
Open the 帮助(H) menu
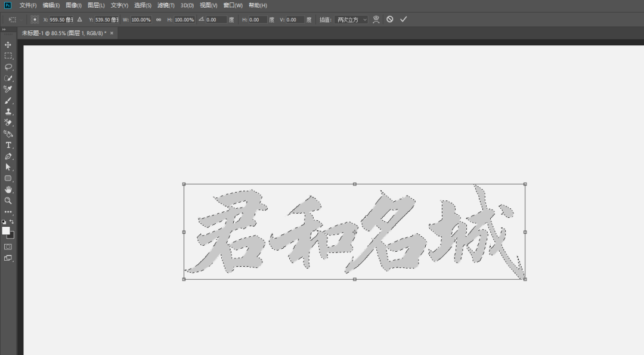(258, 5)
